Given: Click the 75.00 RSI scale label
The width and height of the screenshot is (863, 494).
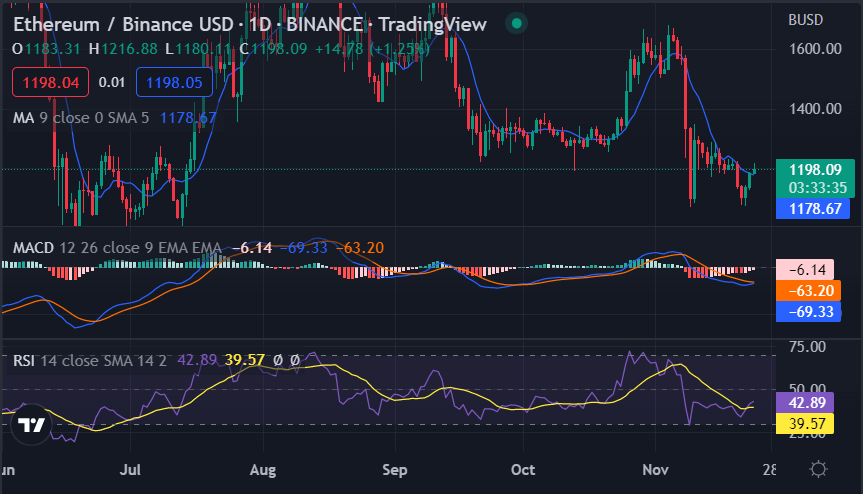Looking at the screenshot, I should pos(807,347).
